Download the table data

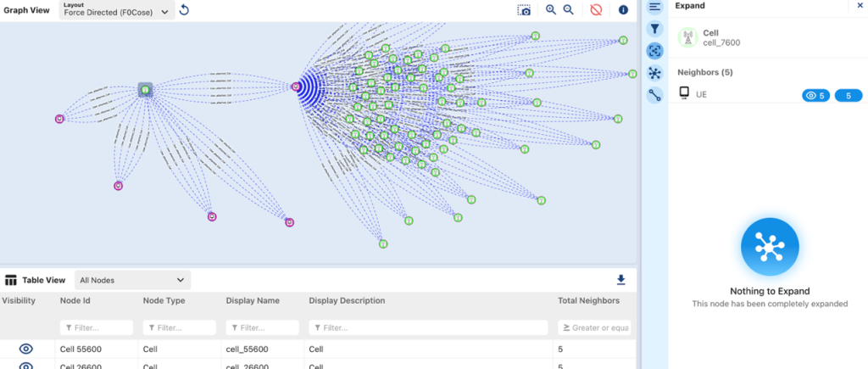(x=621, y=280)
